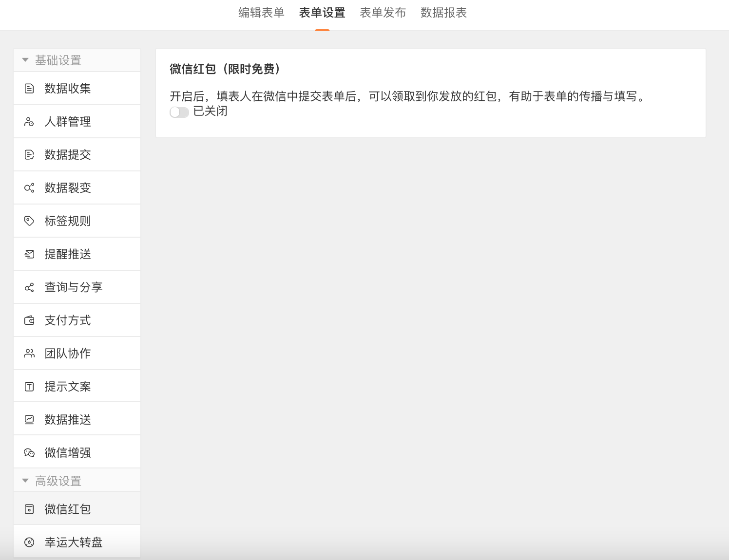Viewport: 729px width, 560px height.
Task: Click the 幸运大转盘 wheel icon
Action: (x=29, y=542)
